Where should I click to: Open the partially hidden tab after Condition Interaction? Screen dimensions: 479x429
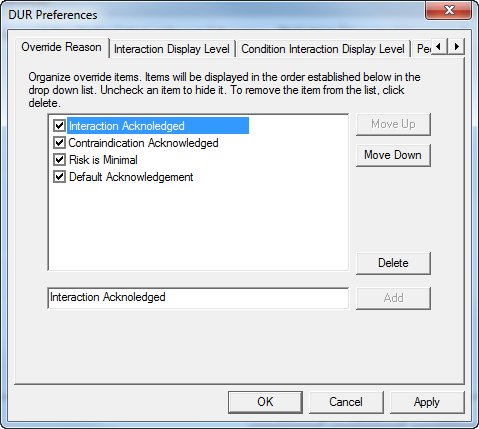[x=423, y=49]
